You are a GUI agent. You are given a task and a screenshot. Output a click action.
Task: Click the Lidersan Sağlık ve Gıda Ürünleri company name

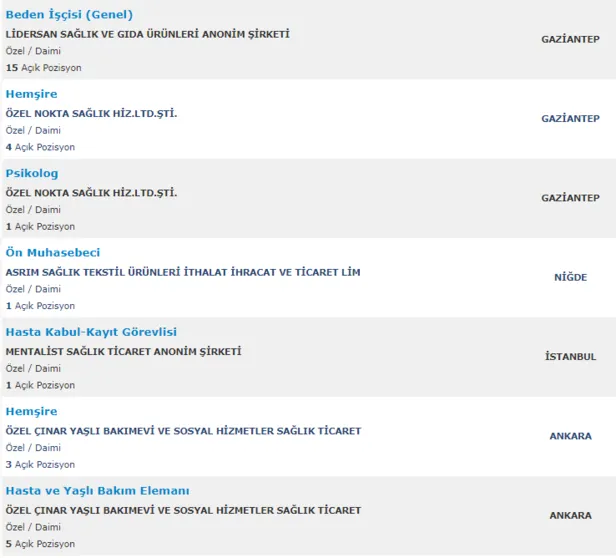point(147,33)
